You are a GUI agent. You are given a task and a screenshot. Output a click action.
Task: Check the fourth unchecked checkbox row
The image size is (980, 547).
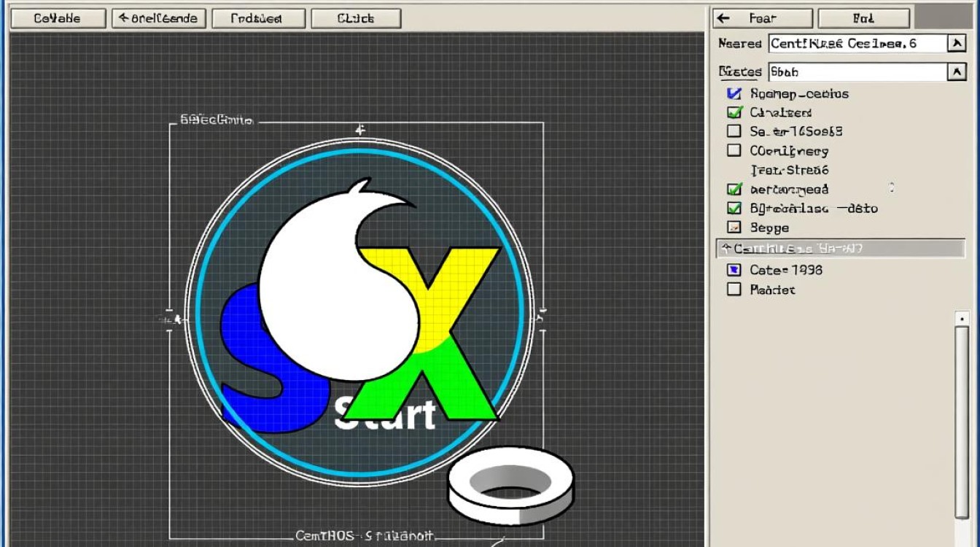tap(734, 151)
